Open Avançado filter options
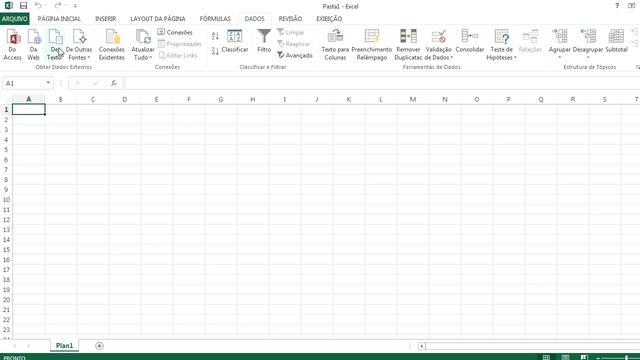 pyautogui.click(x=295, y=55)
